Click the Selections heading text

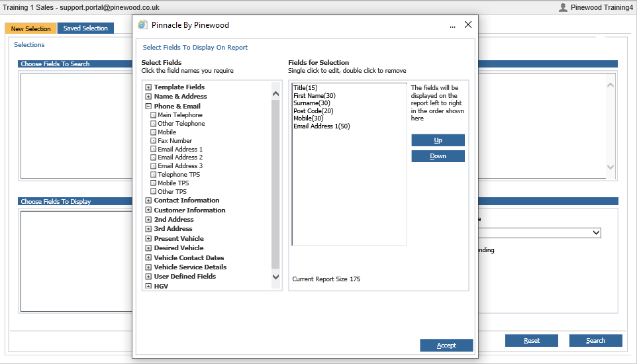[29, 45]
